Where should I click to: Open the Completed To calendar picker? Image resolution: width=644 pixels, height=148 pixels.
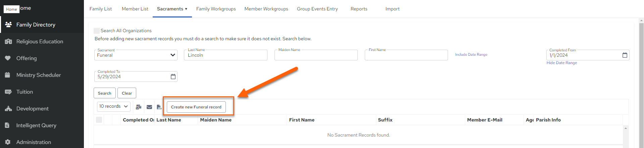tap(173, 77)
